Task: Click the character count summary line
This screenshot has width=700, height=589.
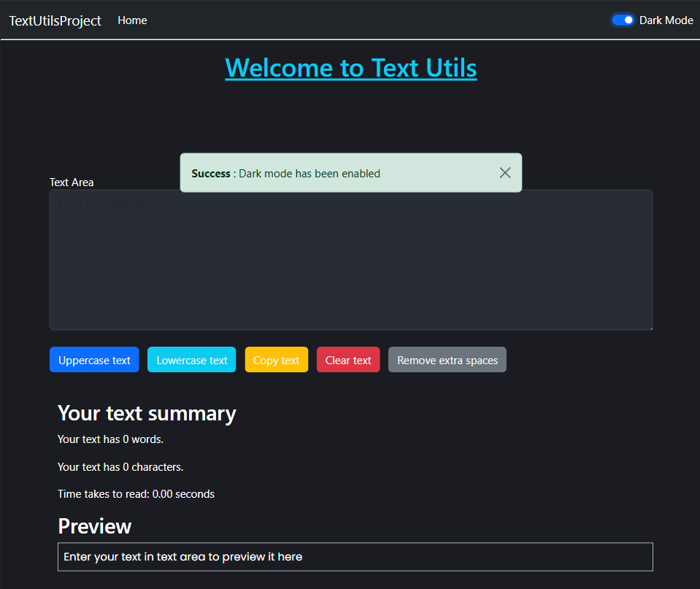Action: click(120, 467)
